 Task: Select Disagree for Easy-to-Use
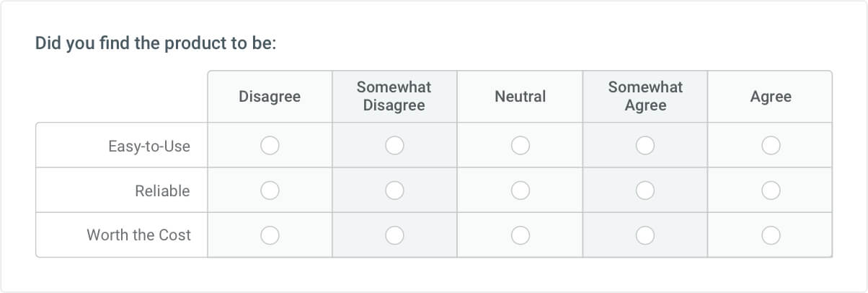coord(270,146)
